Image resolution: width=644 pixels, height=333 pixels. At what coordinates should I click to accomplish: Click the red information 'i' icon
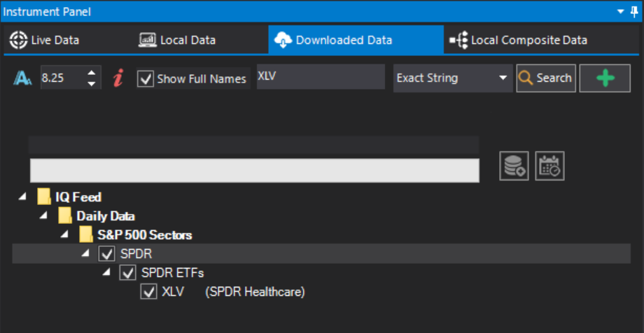click(118, 78)
